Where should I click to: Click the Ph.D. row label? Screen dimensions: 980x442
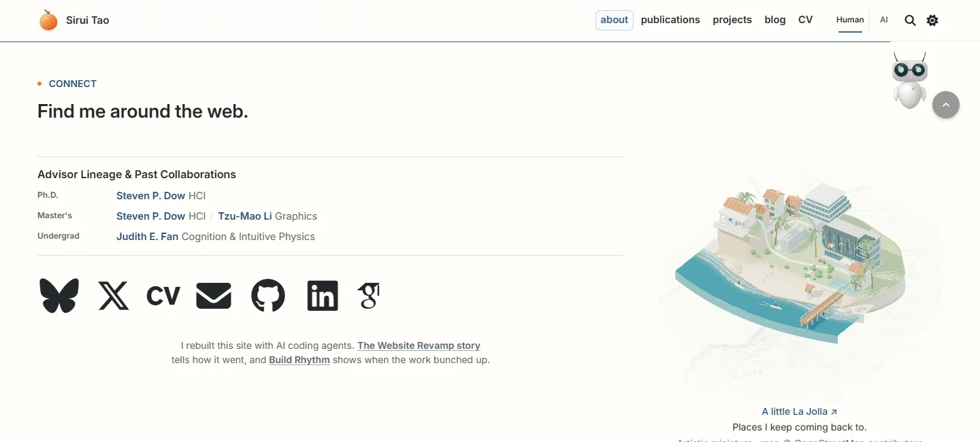point(48,195)
